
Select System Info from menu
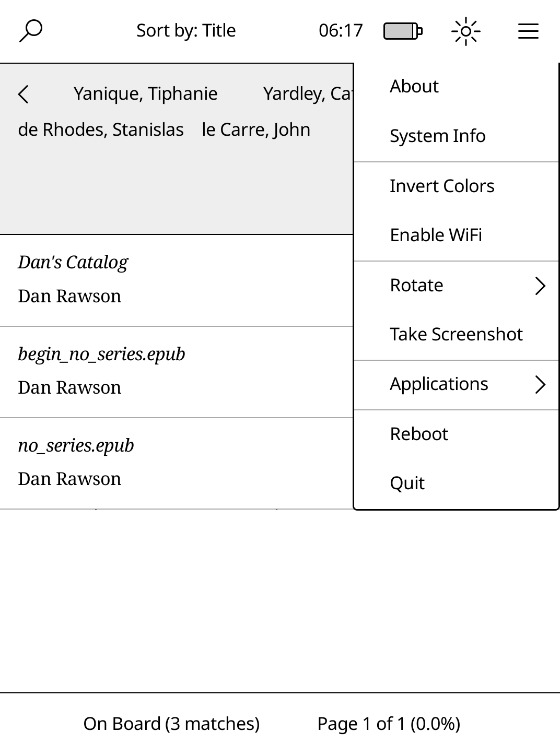coord(438,136)
